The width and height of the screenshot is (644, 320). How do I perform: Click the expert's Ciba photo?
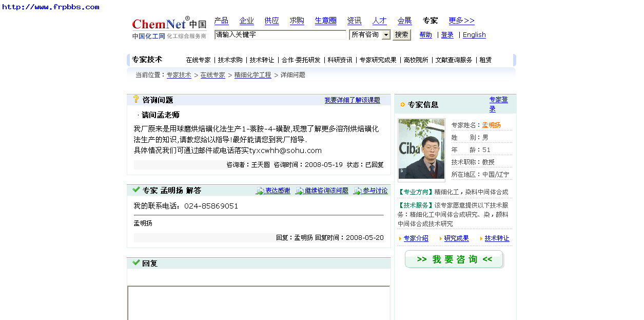(x=421, y=148)
